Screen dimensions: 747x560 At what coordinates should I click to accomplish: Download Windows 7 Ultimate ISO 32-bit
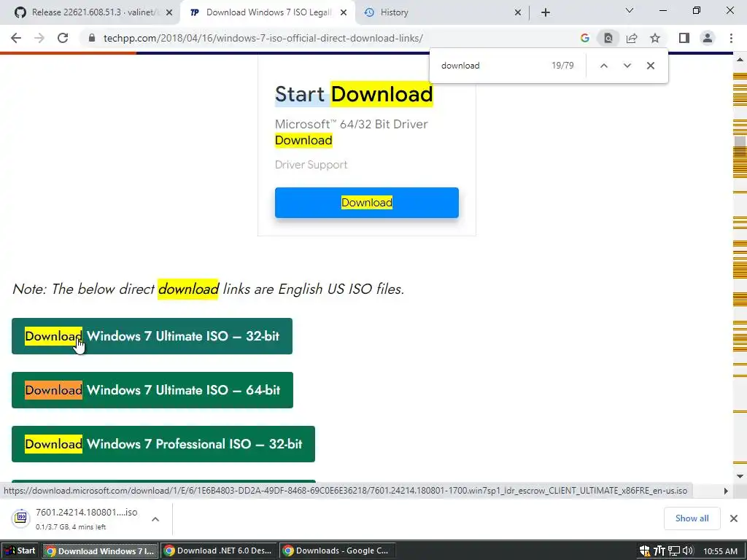click(152, 336)
